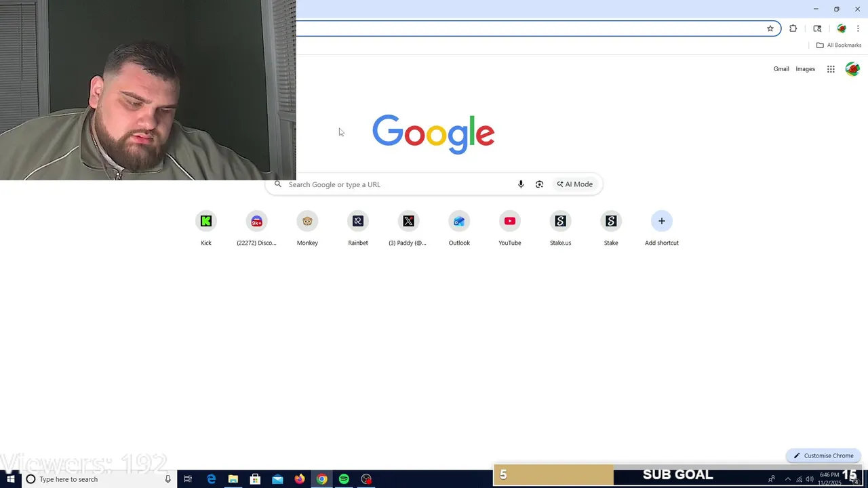The width and height of the screenshot is (868, 488).
Task: Open Spotify from the taskbar
Action: pyautogui.click(x=344, y=479)
